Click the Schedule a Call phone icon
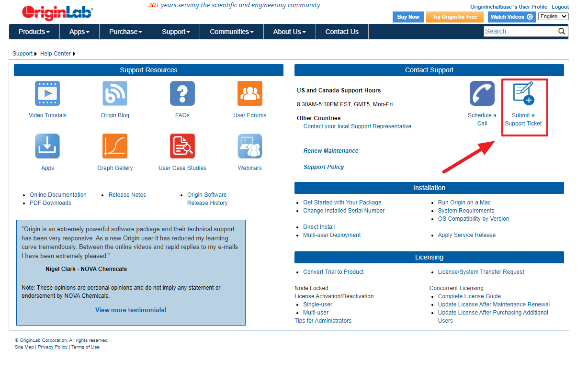The width and height of the screenshot is (588, 372). pyautogui.click(x=482, y=93)
